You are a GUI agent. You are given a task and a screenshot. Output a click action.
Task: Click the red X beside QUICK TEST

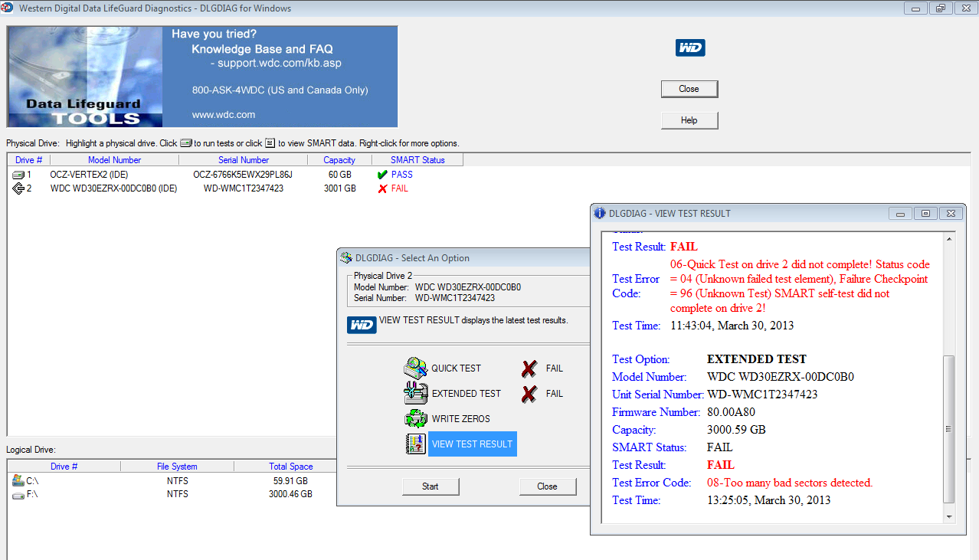click(529, 368)
